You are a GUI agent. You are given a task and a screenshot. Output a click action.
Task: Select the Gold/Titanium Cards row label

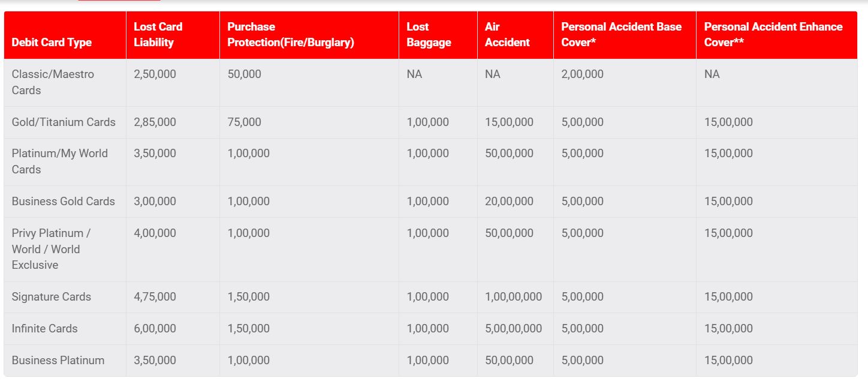[x=64, y=122]
